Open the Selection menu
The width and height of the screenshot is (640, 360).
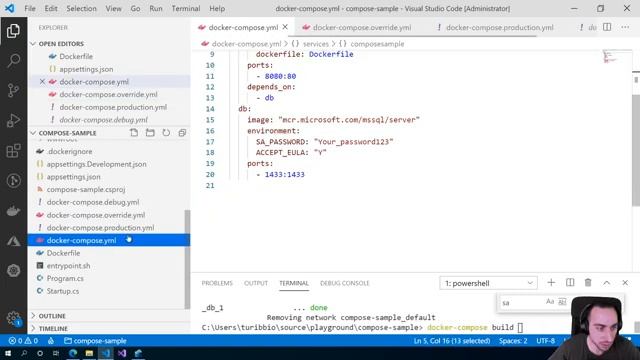81,8
